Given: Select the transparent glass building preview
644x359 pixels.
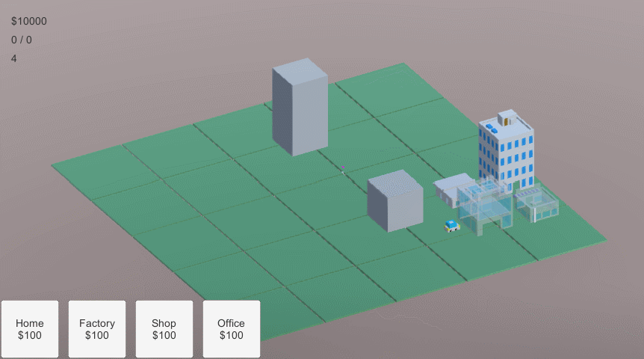Looking at the screenshot, I should [485, 206].
